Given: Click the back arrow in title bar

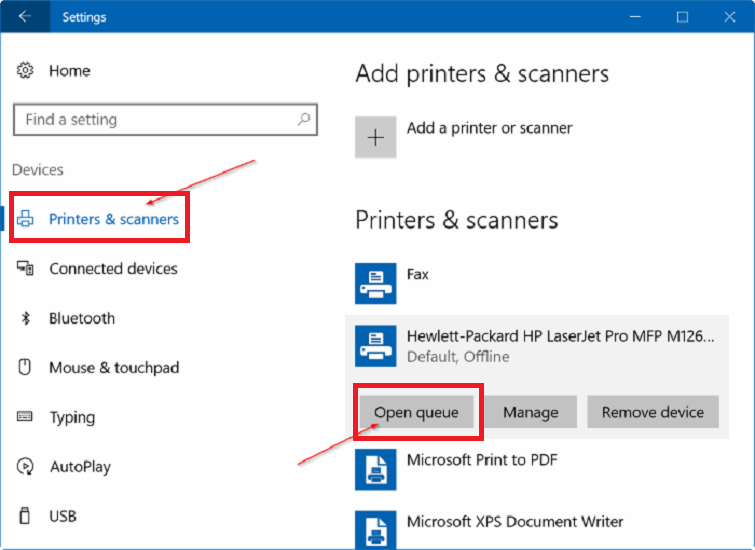Looking at the screenshot, I should tap(25, 17).
